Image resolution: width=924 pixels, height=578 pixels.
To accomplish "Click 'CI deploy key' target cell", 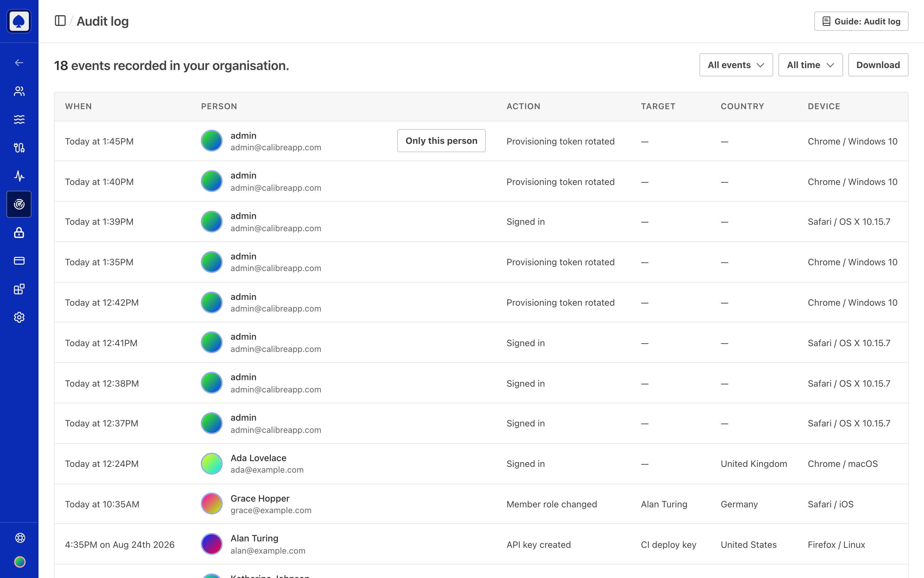I will pos(668,545).
